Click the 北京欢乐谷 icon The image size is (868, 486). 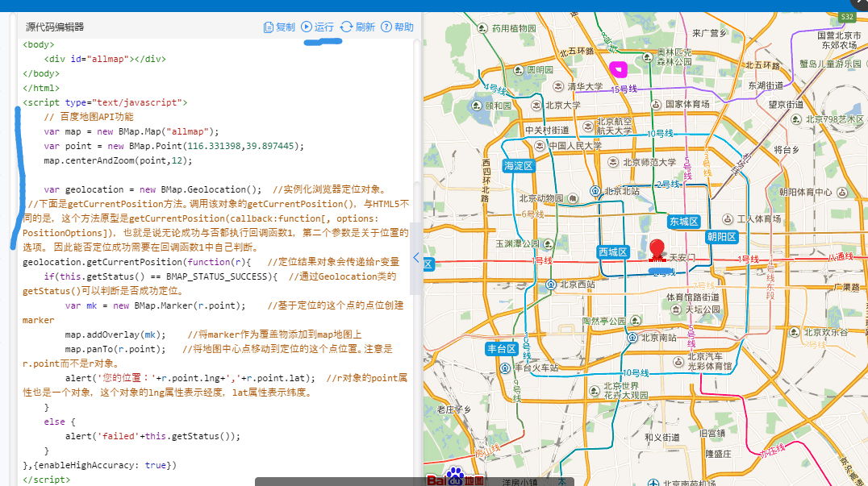pyautogui.click(x=795, y=332)
